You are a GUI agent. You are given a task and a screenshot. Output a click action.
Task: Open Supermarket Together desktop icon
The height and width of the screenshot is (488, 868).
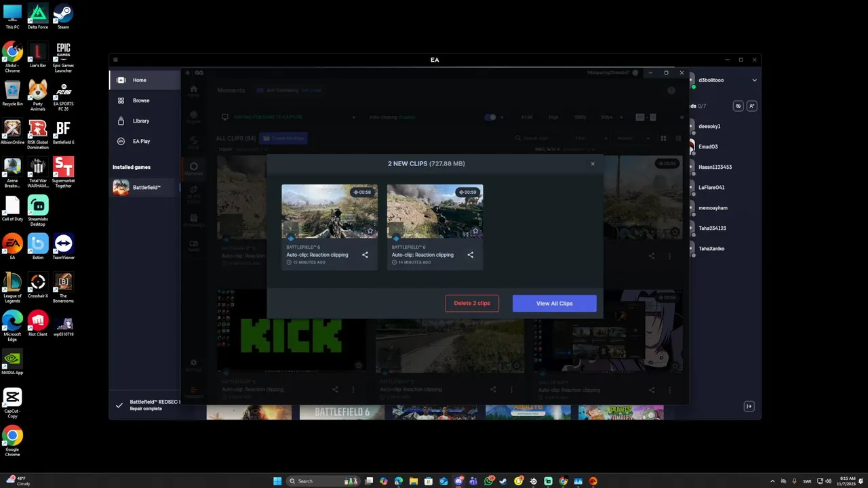pyautogui.click(x=63, y=172)
